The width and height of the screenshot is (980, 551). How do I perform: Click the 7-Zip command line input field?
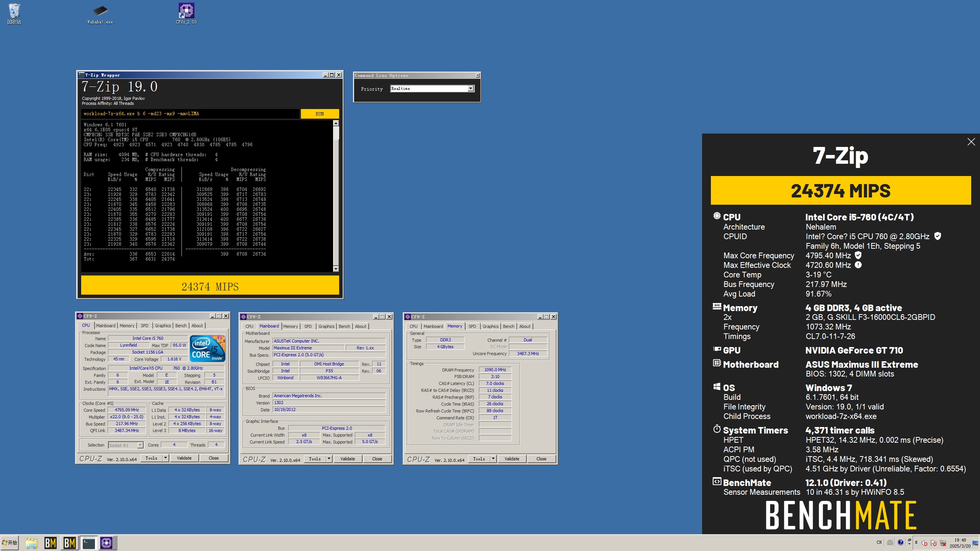(190, 114)
